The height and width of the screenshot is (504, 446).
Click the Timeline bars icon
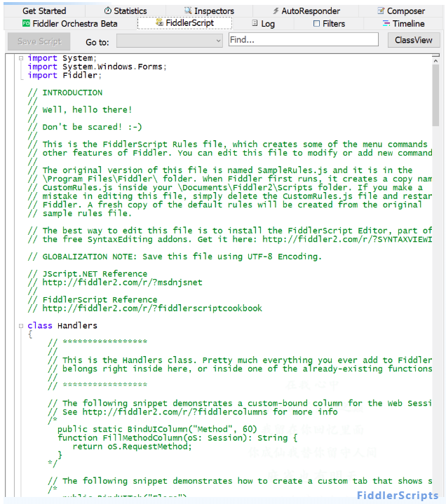(x=386, y=23)
